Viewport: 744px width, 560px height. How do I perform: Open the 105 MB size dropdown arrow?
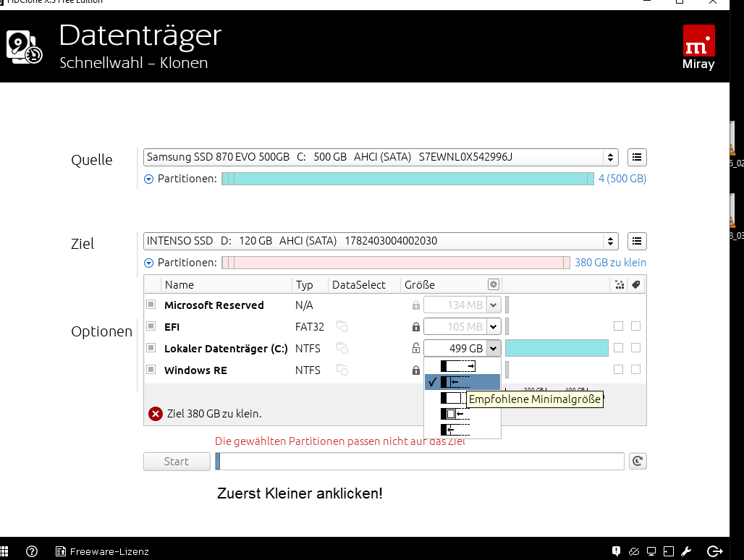click(494, 327)
